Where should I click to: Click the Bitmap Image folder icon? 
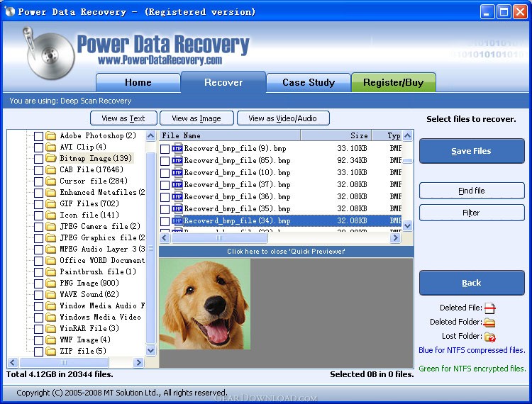click(51, 159)
